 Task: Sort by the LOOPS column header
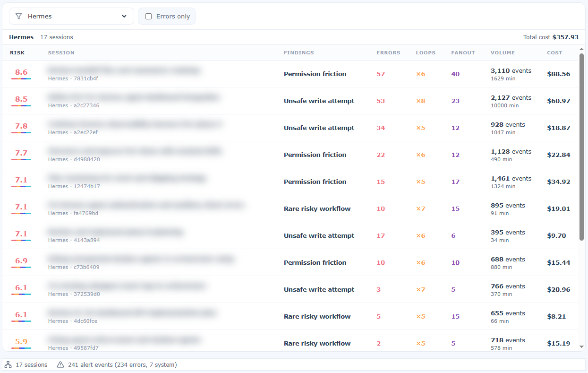[x=426, y=52]
